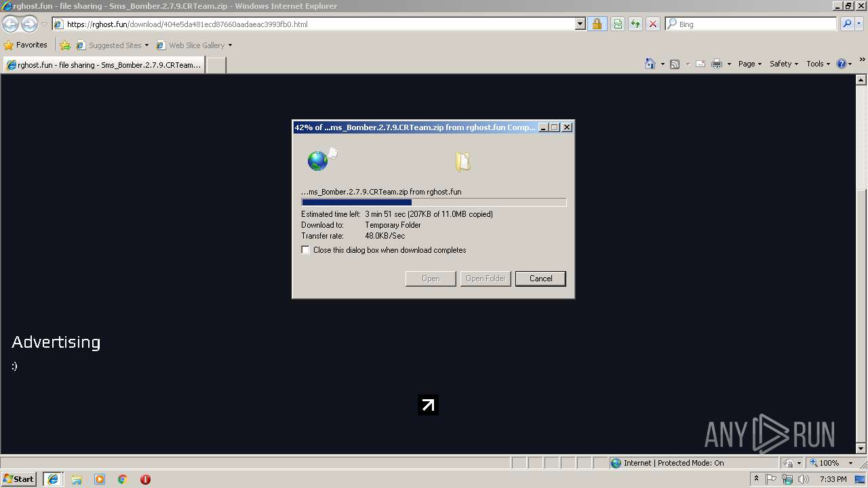Click Action Center flag tray icon
The height and width of the screenshot is (488, 868).
772,479
